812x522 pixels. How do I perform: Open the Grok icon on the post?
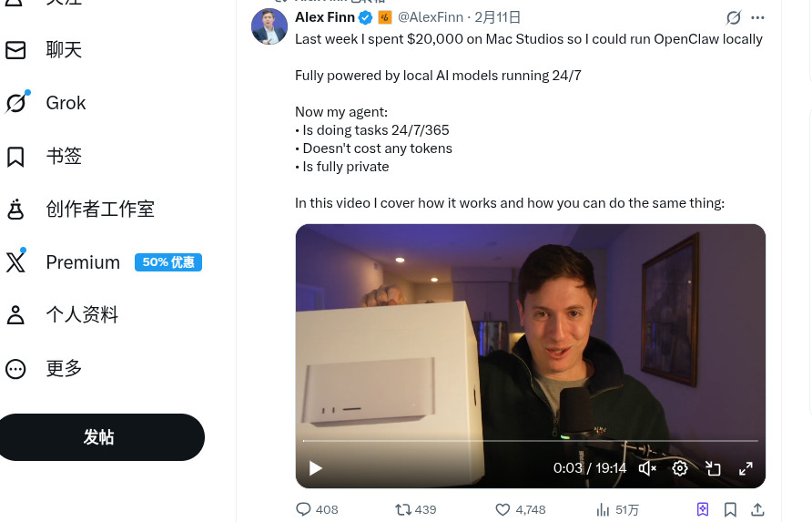[733, 17]
